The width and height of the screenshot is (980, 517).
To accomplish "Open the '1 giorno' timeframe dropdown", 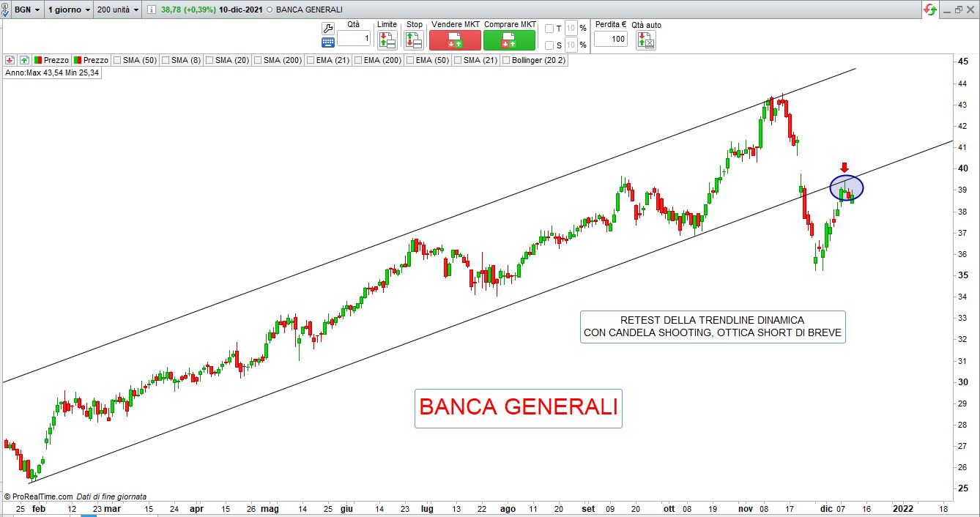I will tap(69, 10).
